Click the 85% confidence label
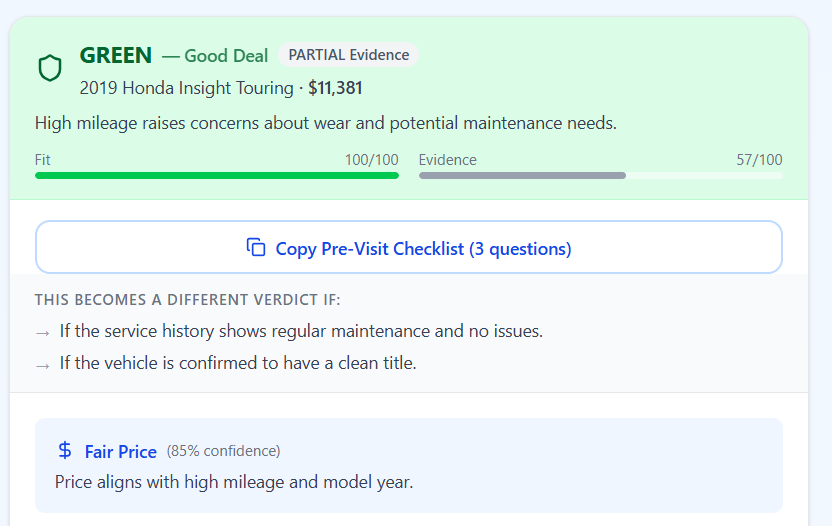Screen dimensions: 832x526 coord(223,451)
